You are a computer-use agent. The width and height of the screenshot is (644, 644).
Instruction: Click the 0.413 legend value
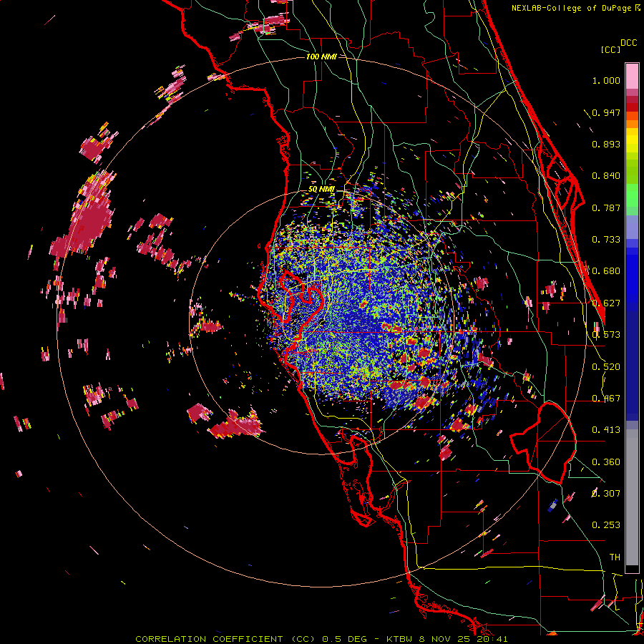coord(606,429)
